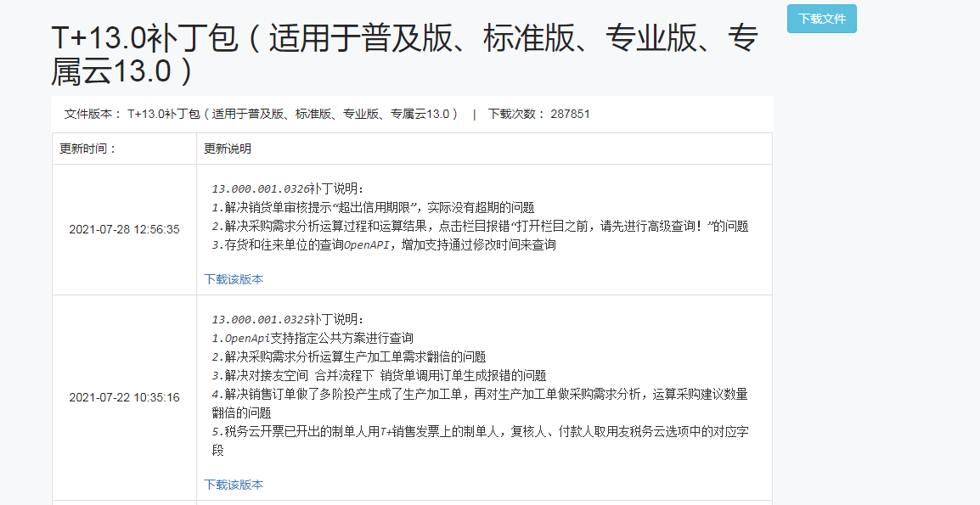Select line OpenApi支持指定公共方案进行查询
980x505 pixels.
[x=313, y=338]
